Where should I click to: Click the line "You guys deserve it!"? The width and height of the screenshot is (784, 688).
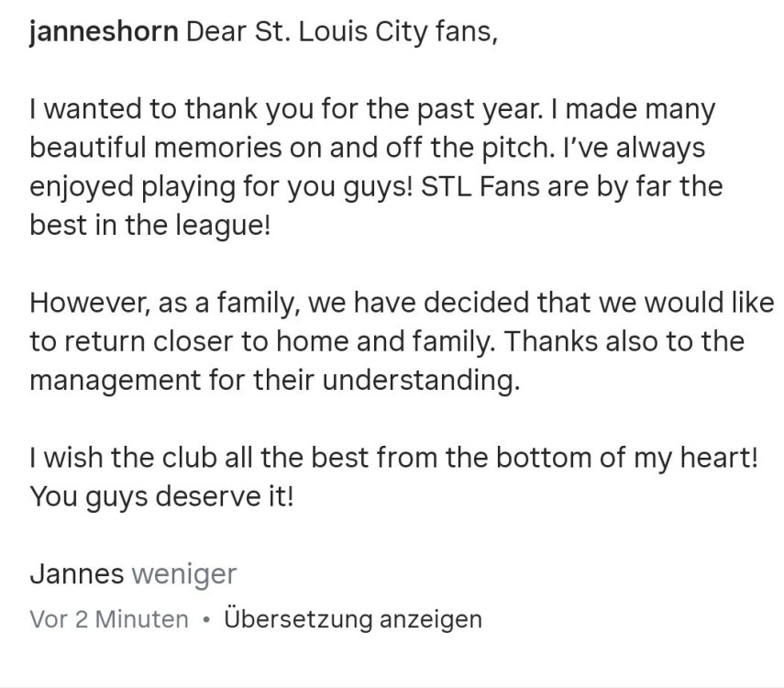pyautogui.click(x=161, y=496)
